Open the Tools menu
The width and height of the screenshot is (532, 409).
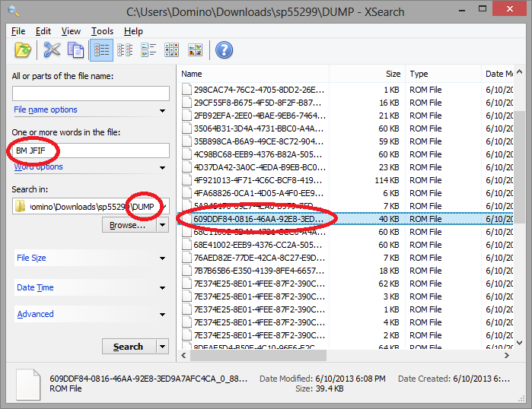102,31
